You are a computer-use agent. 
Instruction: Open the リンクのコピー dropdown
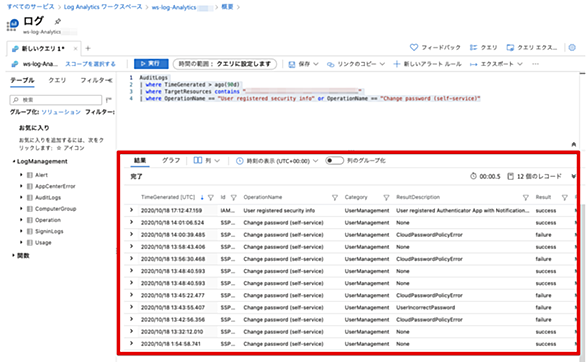pos(356,64)
